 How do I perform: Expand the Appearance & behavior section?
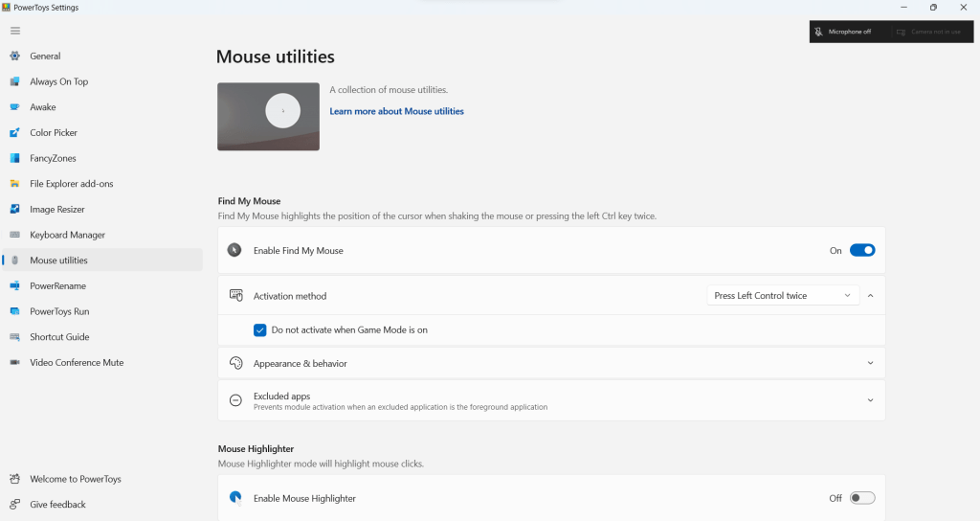[x=870, y=363]
